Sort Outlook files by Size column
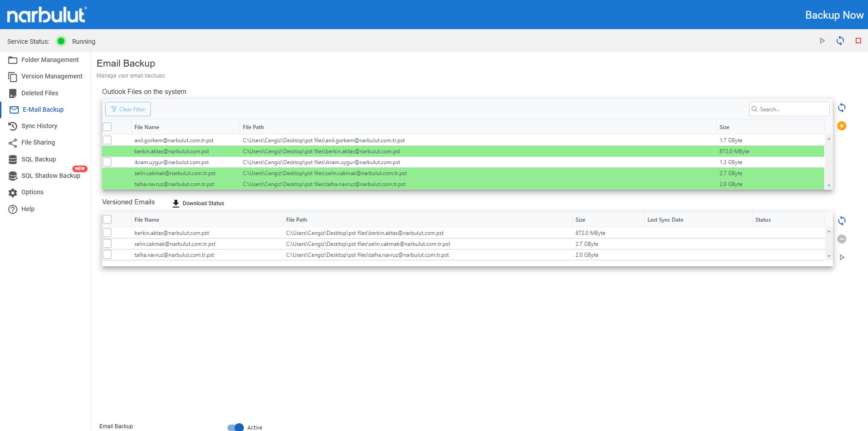This screenshot has height=431, width=868. tap(724, 127)
